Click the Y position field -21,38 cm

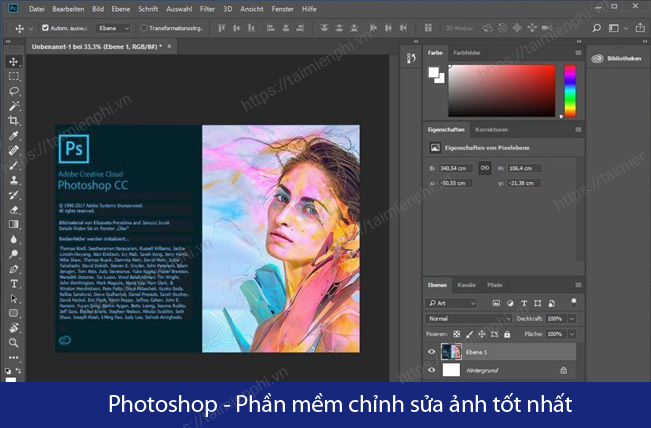(524, 183)
